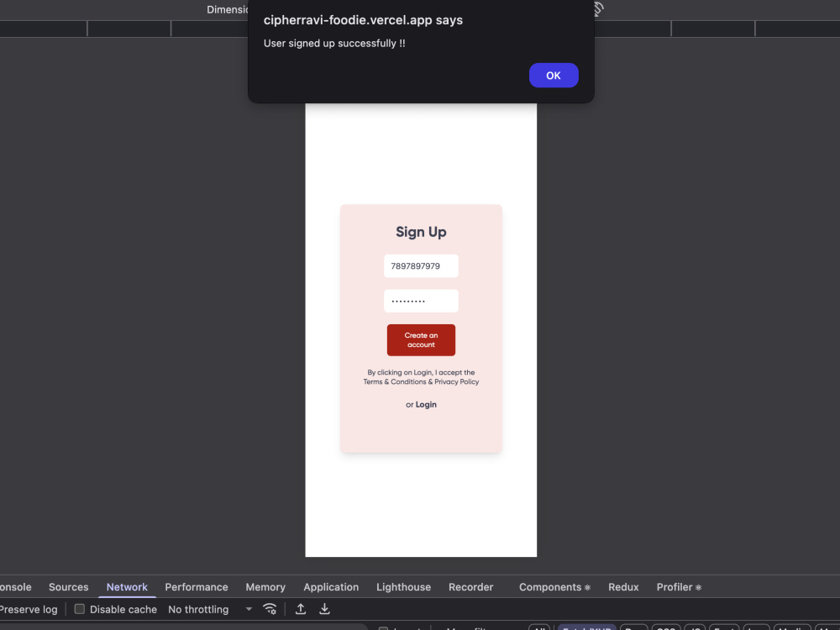Click the 'User signed up successfully !!' message
The image size is (840, 630).
coord(334,44)
